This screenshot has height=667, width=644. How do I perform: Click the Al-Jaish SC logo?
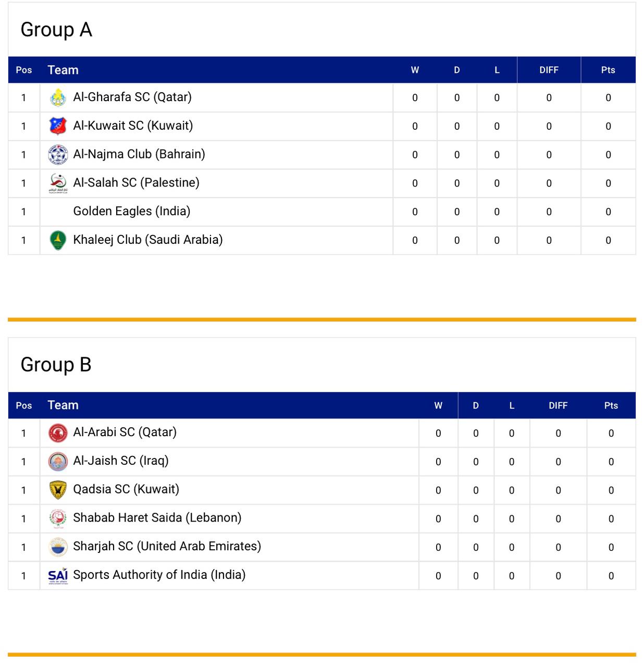pyautogui.click(x=58, y=462)
